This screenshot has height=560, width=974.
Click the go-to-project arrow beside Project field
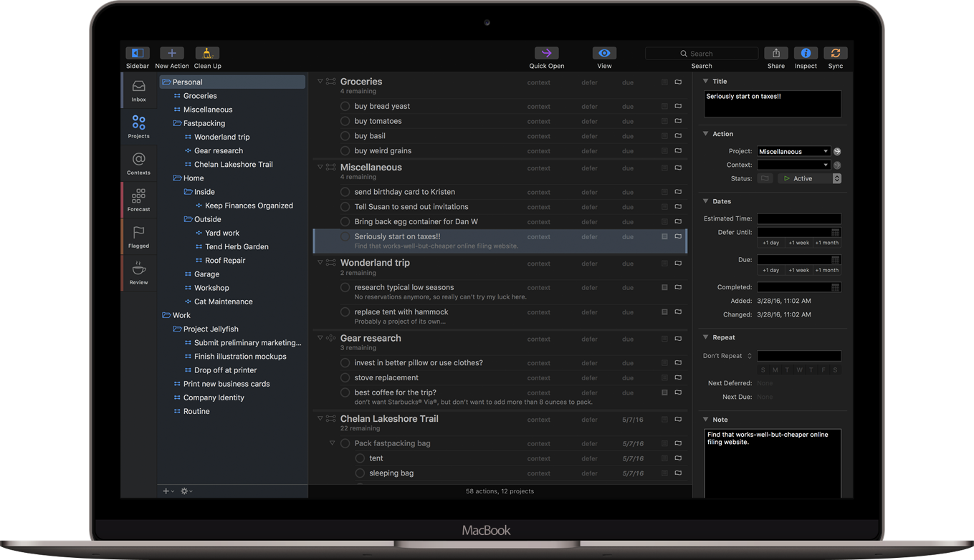pos(837,151)
